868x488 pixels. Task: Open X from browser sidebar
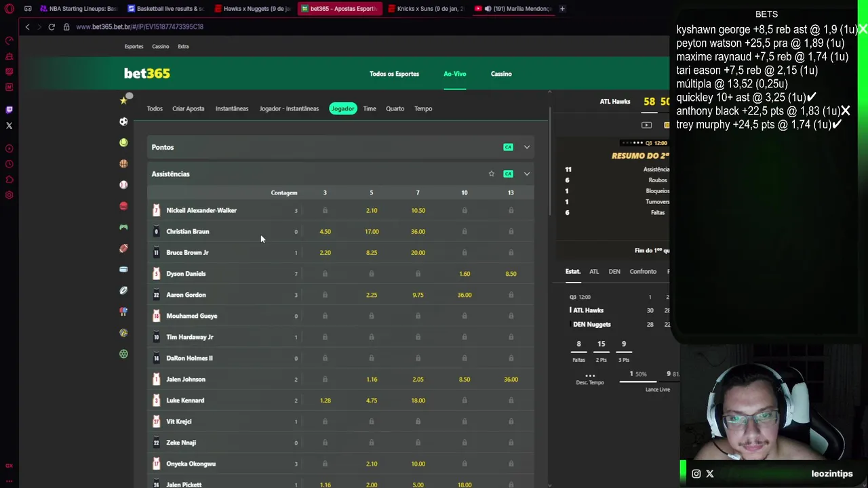9,125
